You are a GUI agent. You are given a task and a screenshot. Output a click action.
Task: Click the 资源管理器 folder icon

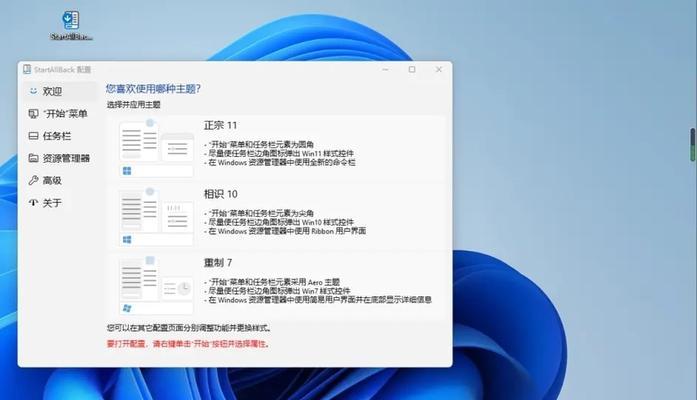[x=33, y=158]
